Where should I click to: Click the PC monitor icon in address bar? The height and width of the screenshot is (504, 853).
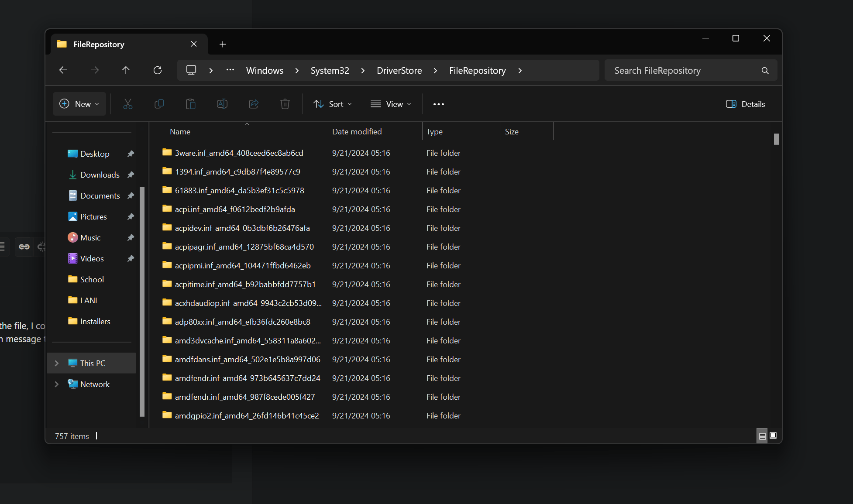[x=191, y=70]
